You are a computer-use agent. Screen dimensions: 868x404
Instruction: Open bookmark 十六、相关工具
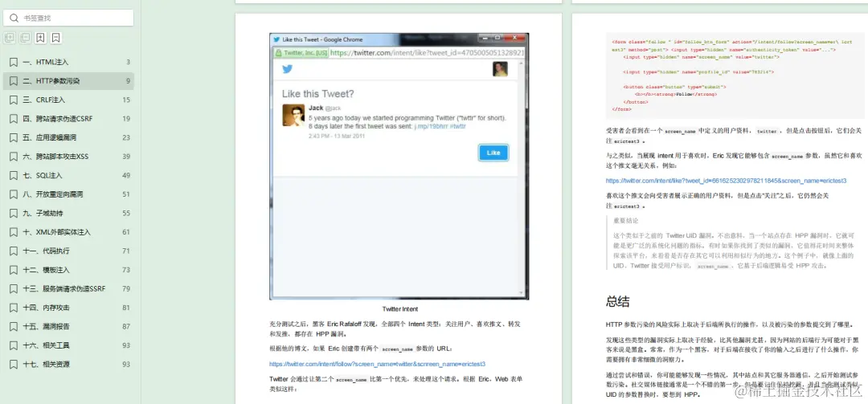(68, 345)
